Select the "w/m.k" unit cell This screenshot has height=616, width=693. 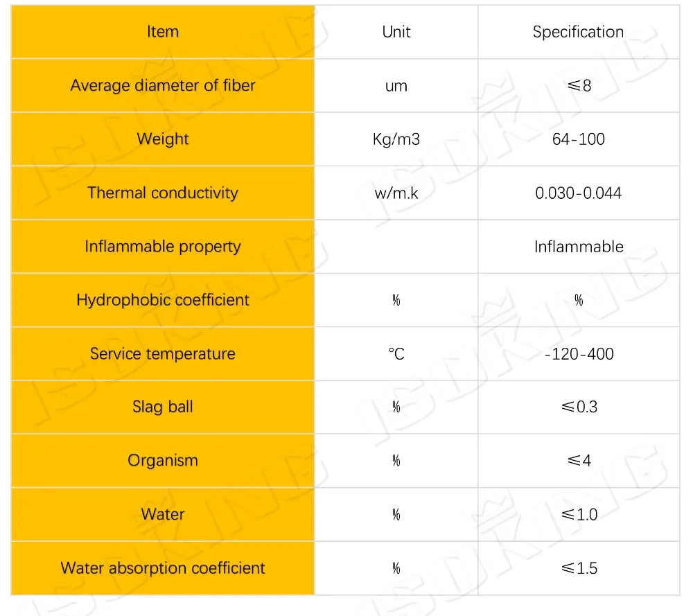tap(396, 193)
